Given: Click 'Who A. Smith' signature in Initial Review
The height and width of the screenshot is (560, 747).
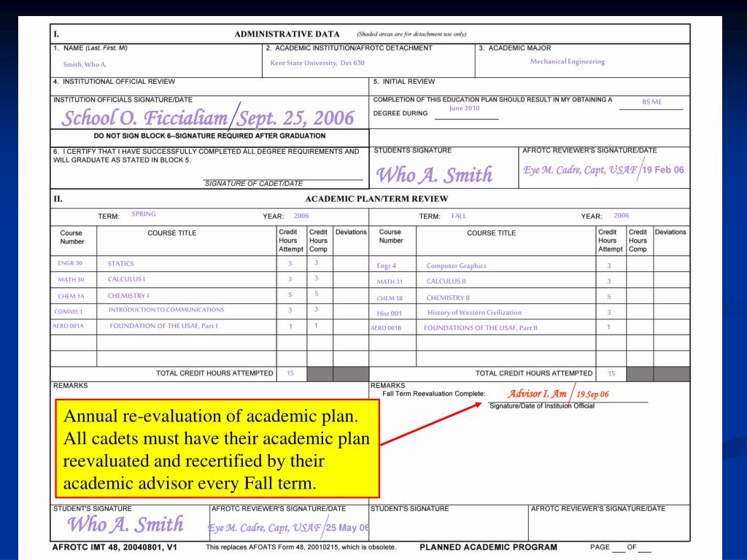Looking at the screenshot, I should coord(434,175).
